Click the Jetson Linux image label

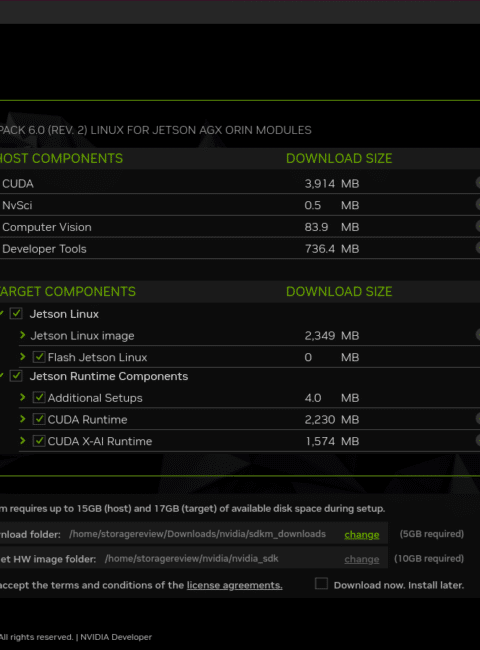click(82, 335)
